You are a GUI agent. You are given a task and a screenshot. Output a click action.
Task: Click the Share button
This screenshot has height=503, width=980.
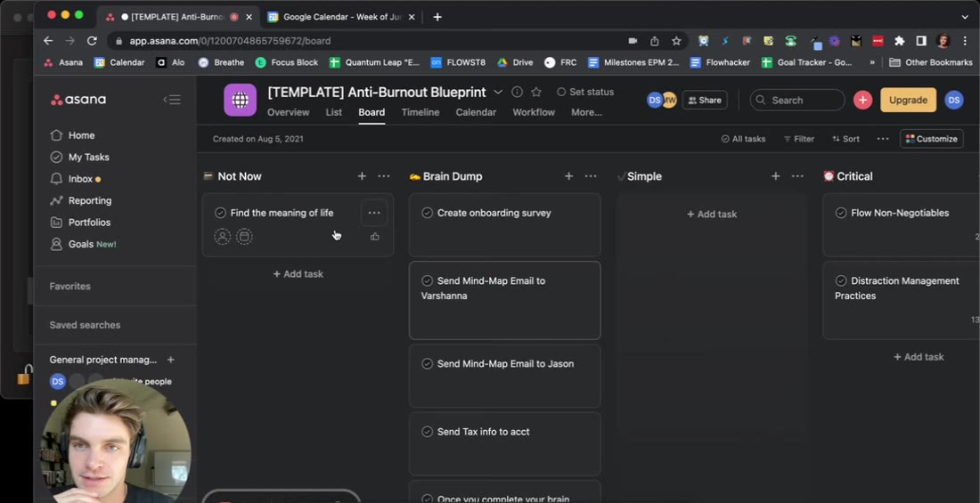pyautogui.click(x=705, y=100)
